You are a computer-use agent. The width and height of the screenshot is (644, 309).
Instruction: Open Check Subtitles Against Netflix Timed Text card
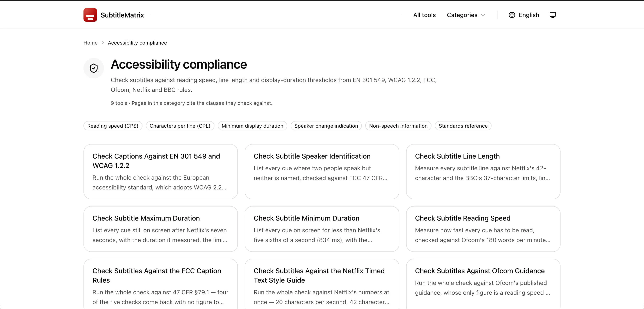(322, 284)
